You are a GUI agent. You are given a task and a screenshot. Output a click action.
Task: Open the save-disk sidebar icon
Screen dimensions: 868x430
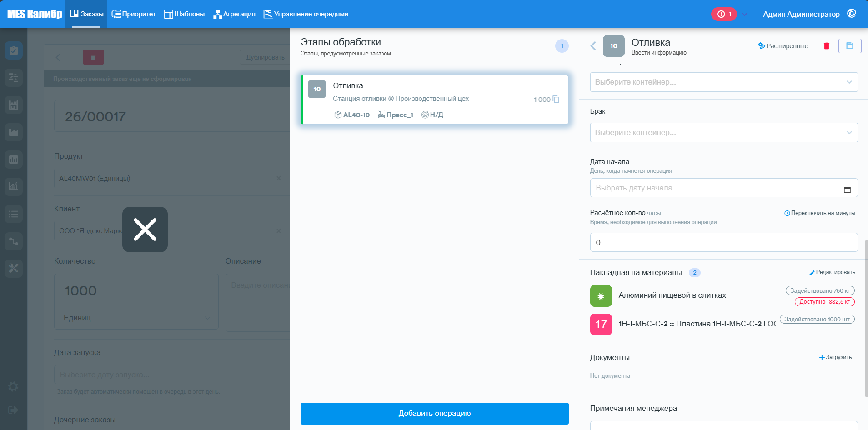click(14, 105)
